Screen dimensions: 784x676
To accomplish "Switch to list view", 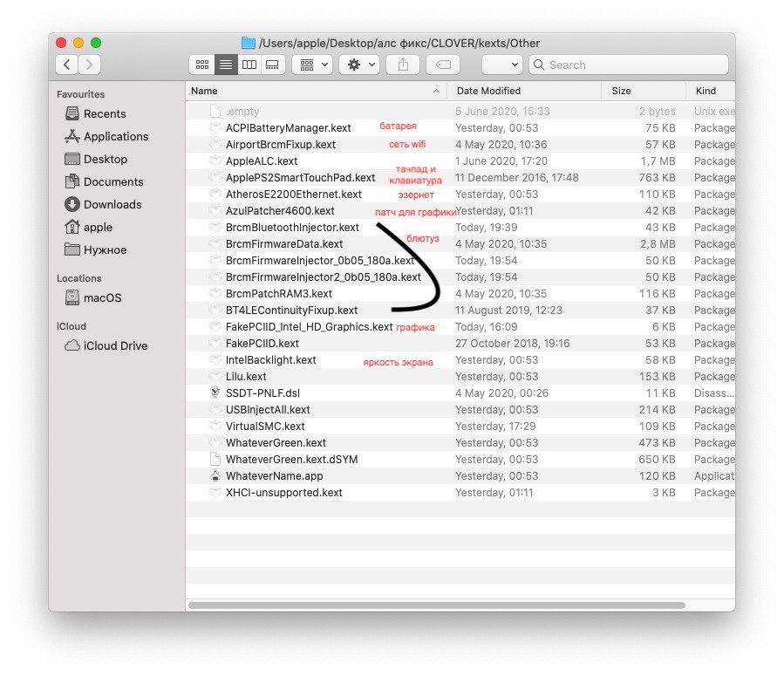I will [226, 65].
